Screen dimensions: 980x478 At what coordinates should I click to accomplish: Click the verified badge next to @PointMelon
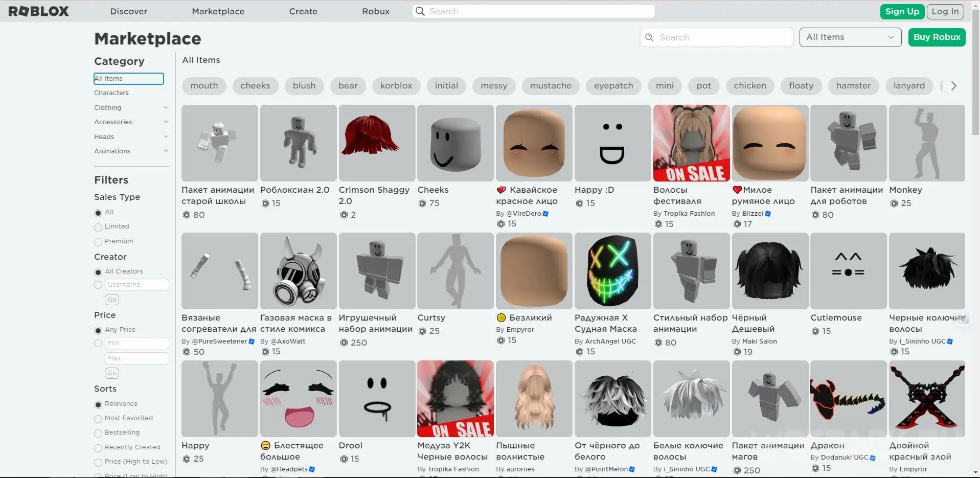coord(632,469)
